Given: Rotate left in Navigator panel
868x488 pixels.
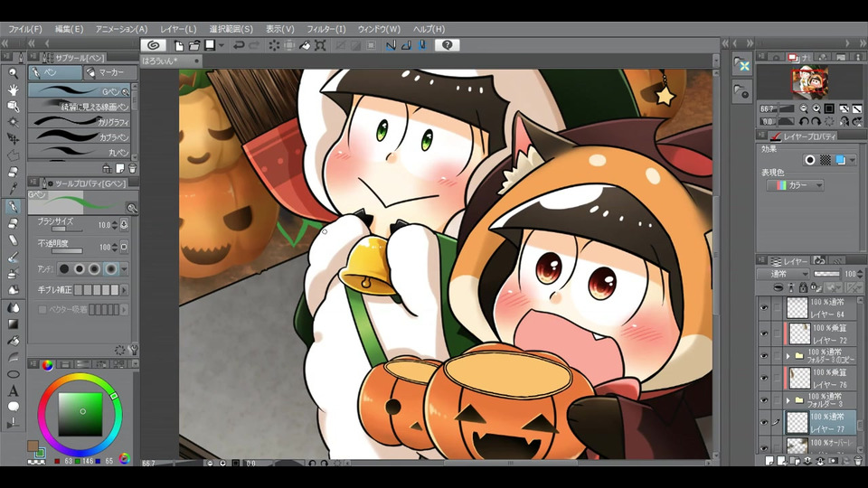Looking at the screenshot, I should tap(804, 121).
